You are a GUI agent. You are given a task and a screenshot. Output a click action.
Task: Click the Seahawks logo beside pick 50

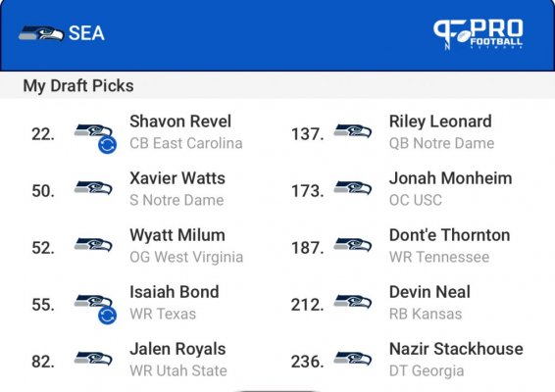click(93, 188)
